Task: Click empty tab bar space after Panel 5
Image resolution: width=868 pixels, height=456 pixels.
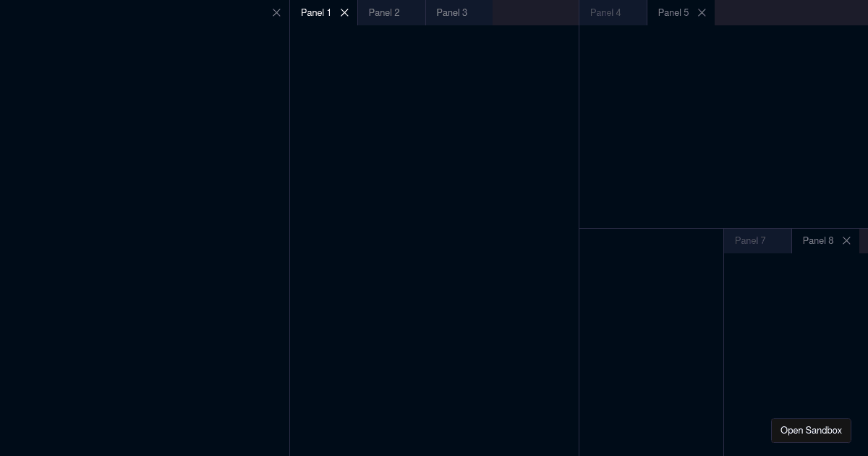Action: (788, 12)
